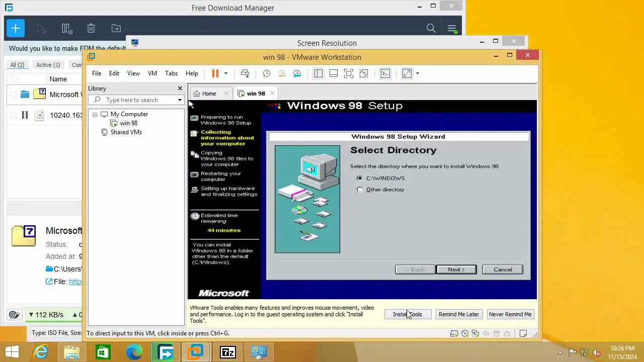Click the CD/DVD drive status icon
This screenshot has height=362, width=644.
point(465,333)
